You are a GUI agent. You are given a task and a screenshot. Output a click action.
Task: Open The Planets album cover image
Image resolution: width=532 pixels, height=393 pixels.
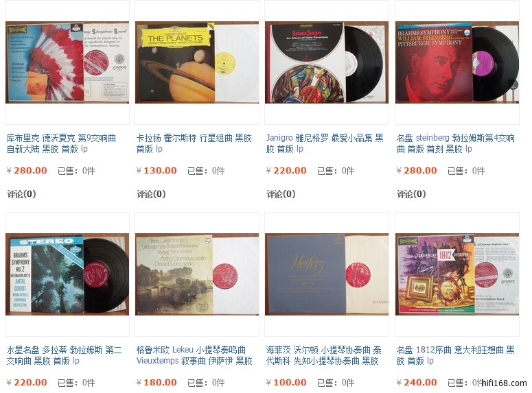click(x=197, y=62)
